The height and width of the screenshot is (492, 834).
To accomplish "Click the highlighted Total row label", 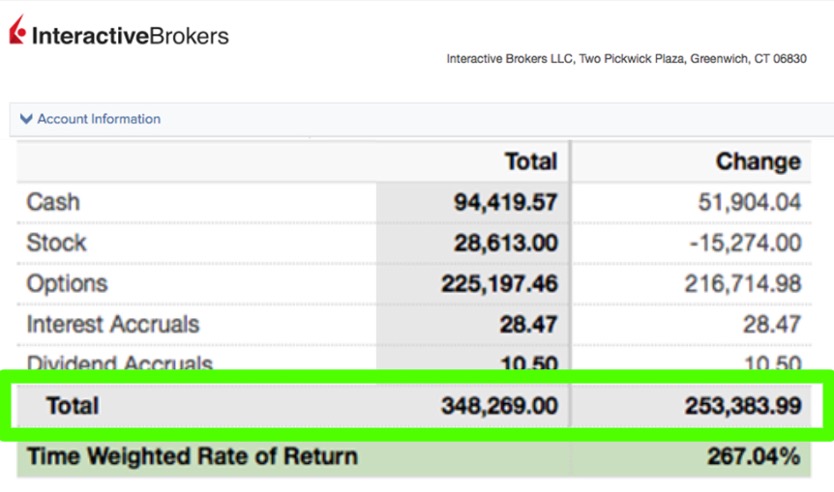I will pyautogui.click(x=72, y=406).
